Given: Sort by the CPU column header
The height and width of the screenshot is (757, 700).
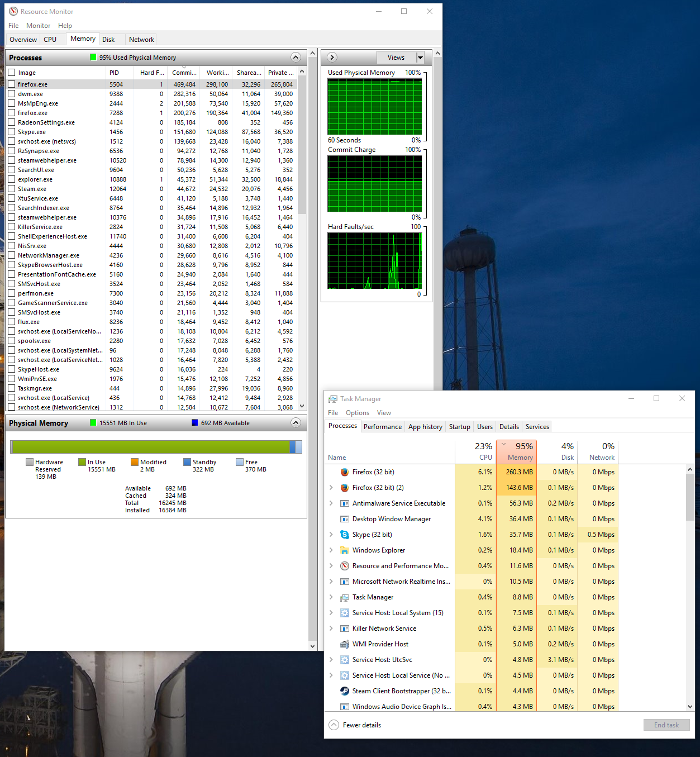Looking at the screenshot, I should (475, 451).
